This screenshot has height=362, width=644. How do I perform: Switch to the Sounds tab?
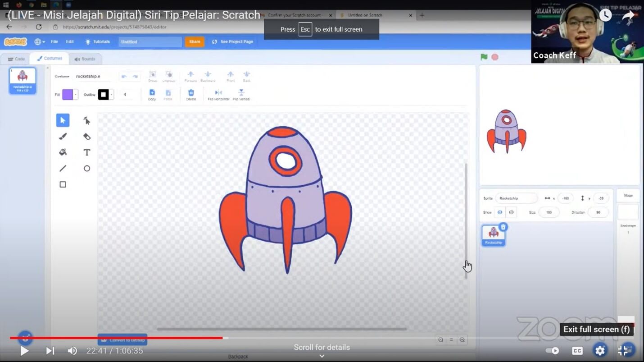tap(85, 59)
